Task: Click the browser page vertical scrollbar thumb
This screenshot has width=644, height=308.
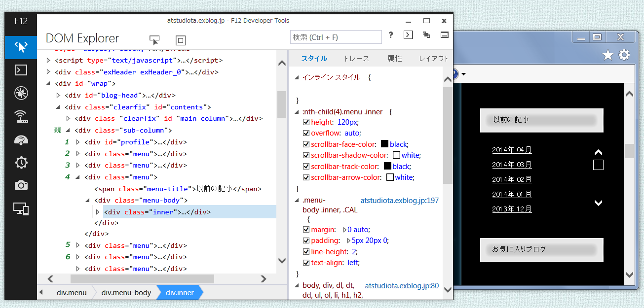Action: [x=629, y=151]
